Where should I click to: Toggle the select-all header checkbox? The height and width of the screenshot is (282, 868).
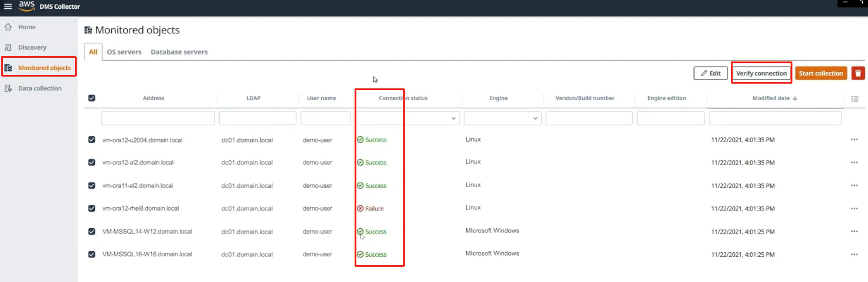point(91,98)
